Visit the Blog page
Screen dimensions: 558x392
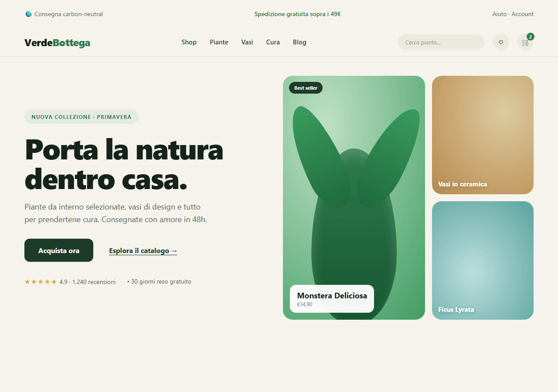pyautogui.click(x=299, y=42)
